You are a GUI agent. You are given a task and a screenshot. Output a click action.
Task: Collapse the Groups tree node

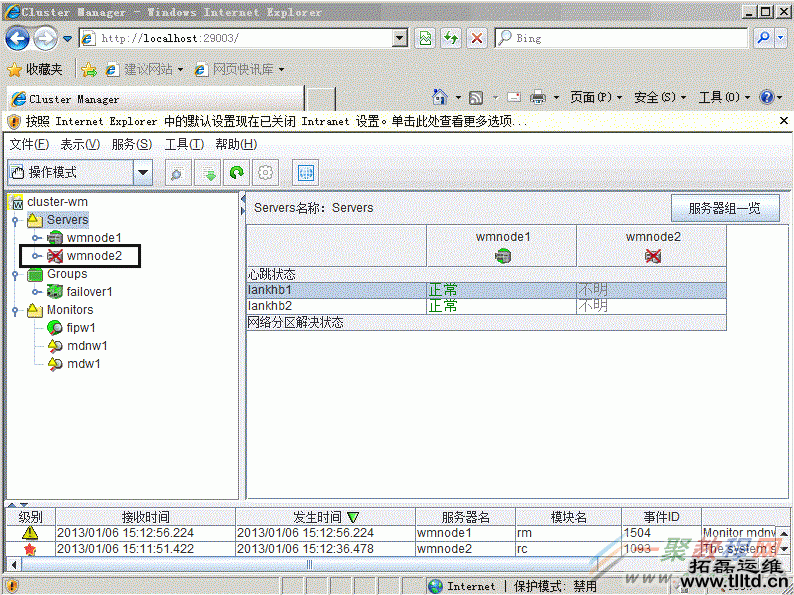(15, 274)
